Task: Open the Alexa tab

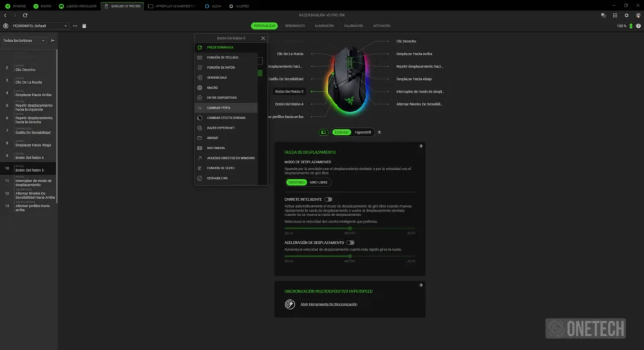Action: (213, 6)
